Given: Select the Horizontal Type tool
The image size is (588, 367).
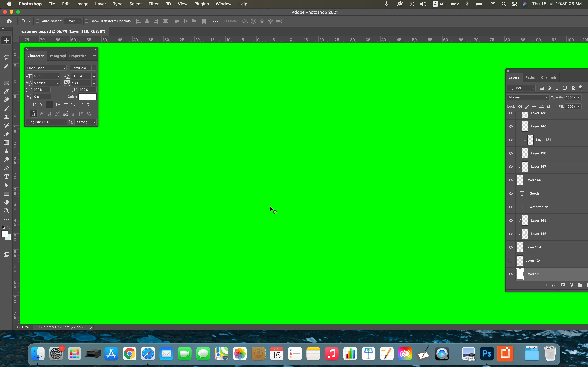Looking at the screenshot, I should click(7, 177).
